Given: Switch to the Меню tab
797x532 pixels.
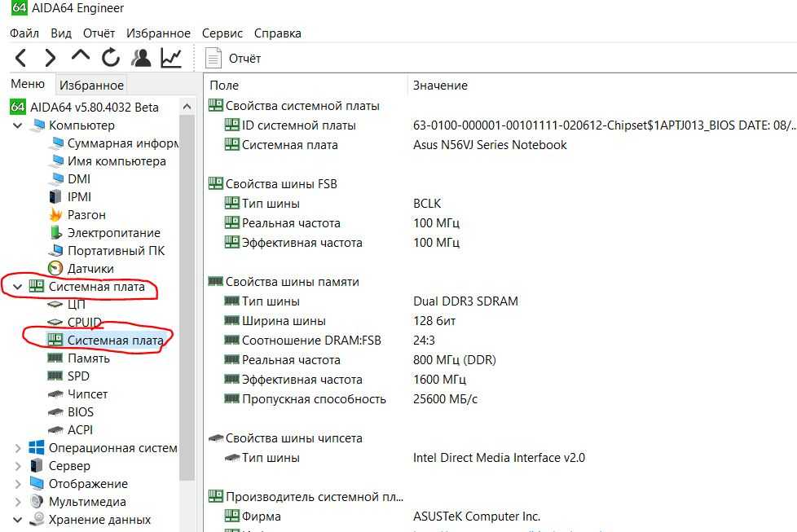Looking at the screenshot, I should (28, 84).
